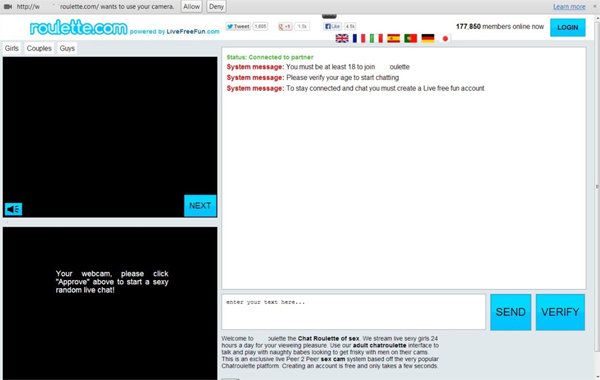Screen dimensions: 600x380
Task: Click NEXT to skip partner
Action: tap(200, 205)
